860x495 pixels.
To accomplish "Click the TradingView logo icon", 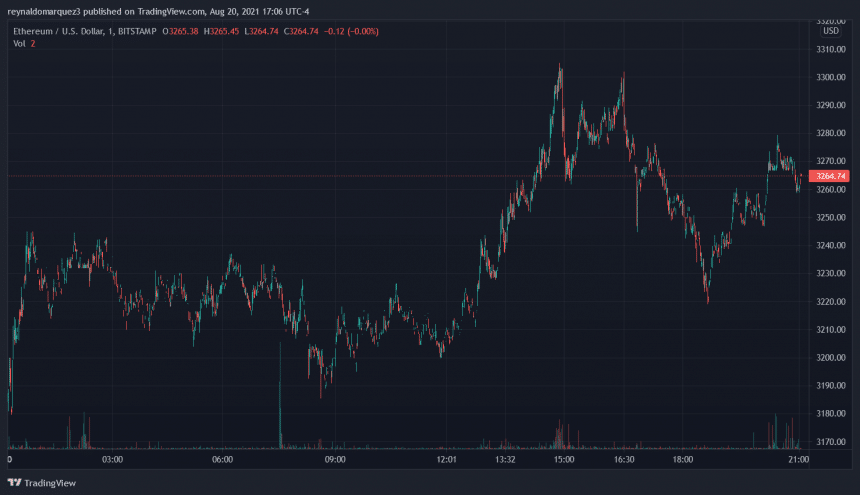I will (15, 480).
